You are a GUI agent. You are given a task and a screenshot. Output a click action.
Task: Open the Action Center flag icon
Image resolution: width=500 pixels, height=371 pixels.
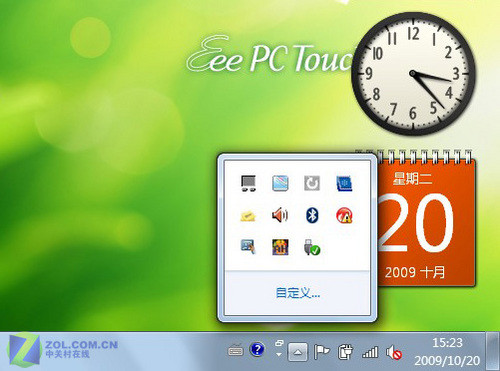coord(322,352)
